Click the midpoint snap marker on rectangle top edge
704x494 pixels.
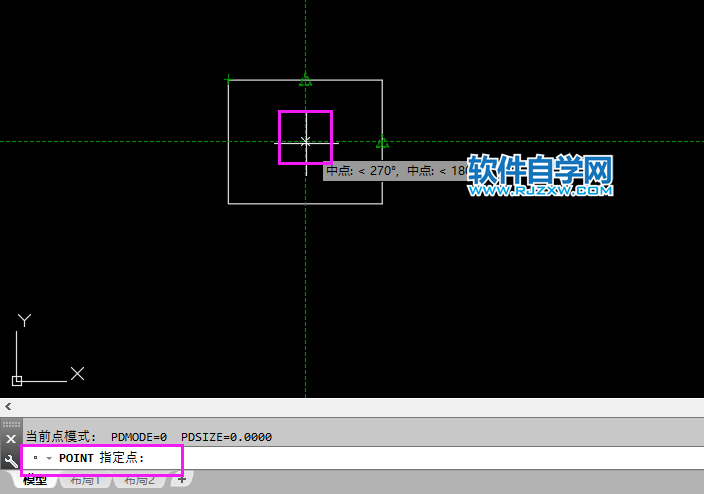pos(306,80)
